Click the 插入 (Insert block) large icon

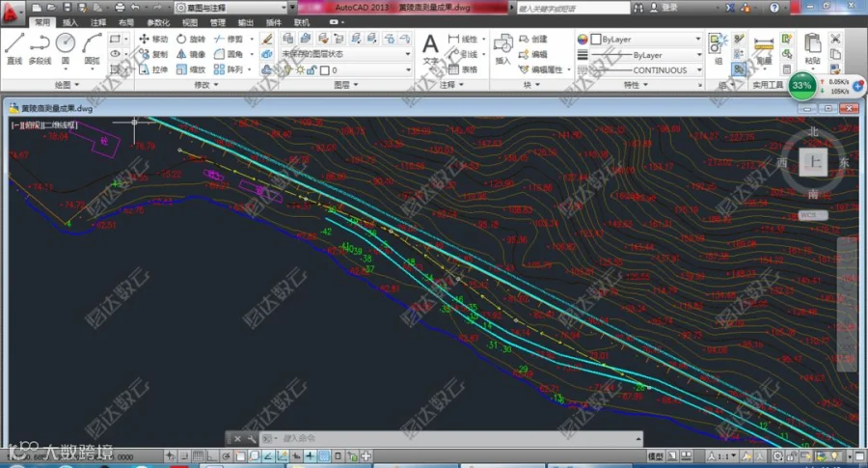tap(502, 49)
